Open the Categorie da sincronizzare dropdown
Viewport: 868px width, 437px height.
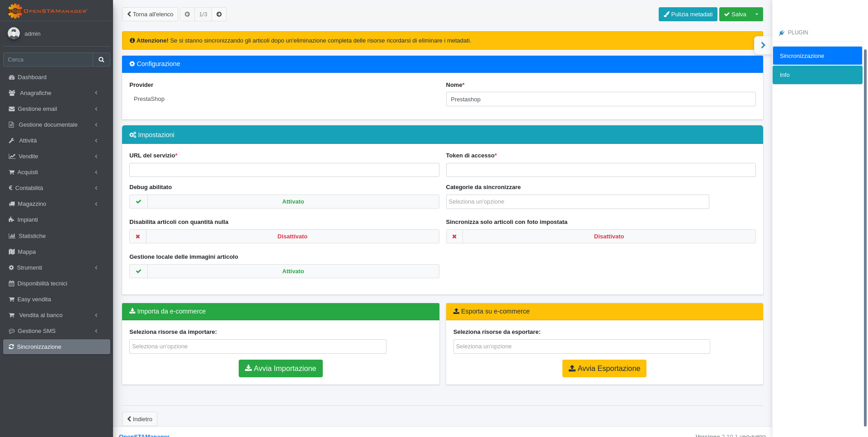[x=577, y=202]
